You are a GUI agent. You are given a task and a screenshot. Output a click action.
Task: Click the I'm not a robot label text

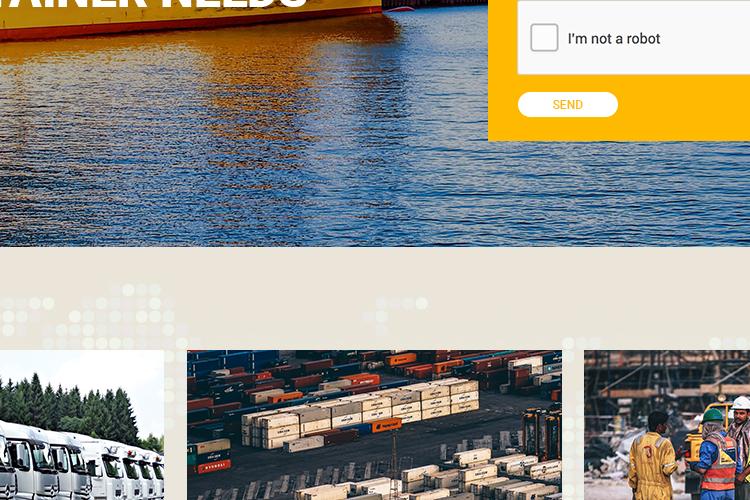[x=614, y=39]
